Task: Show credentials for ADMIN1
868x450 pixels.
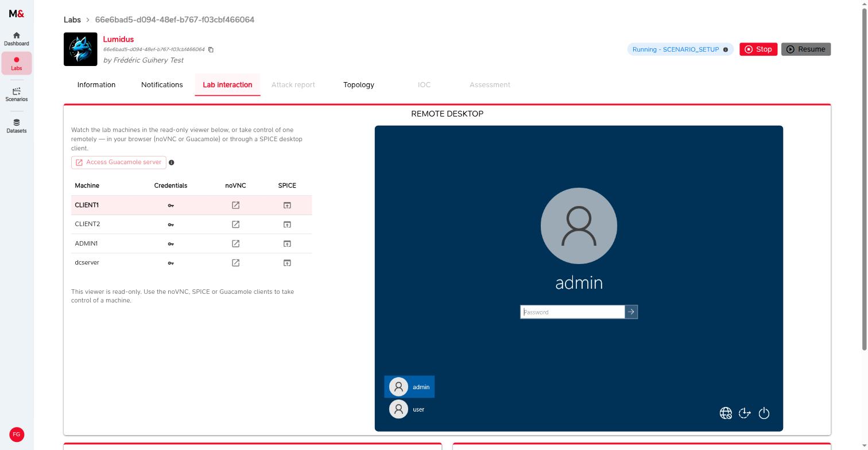Action: pyautogui.click(x=170, y=244)
